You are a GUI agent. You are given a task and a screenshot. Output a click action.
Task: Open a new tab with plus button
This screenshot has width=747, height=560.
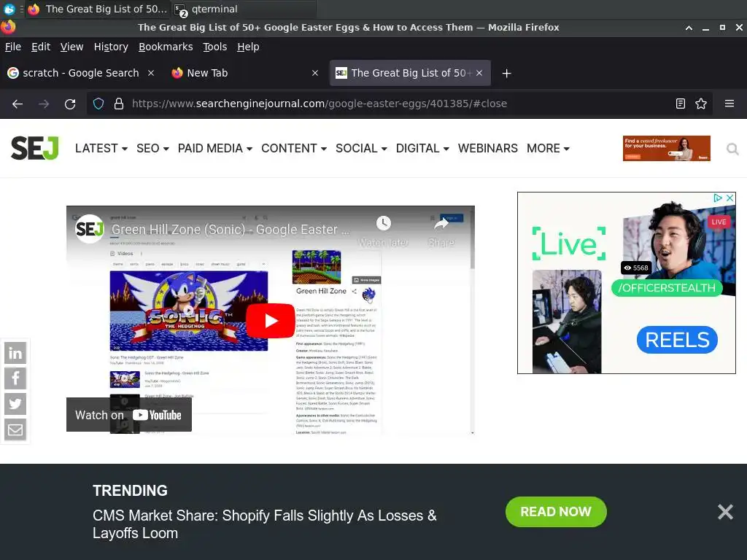pyautogui.click(x=506, y=74)
